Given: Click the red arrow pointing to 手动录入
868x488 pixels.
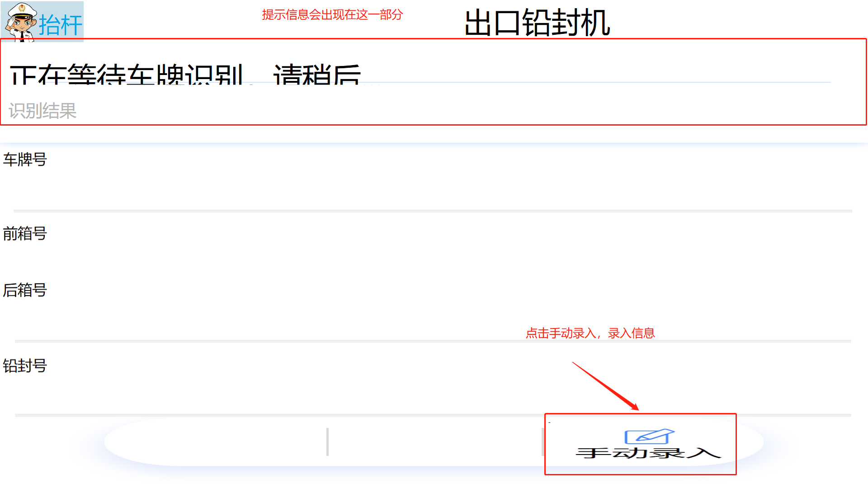Looking at the screenshot, I should (x=606, y=386).
